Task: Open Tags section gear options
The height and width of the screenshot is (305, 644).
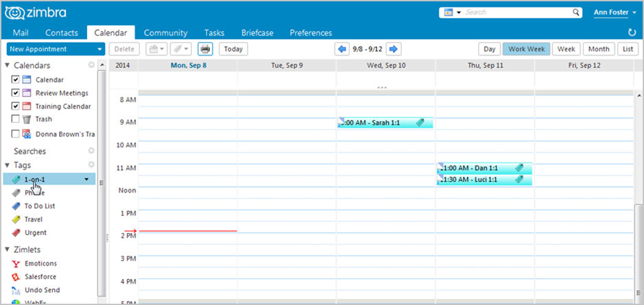Action: 91,164
